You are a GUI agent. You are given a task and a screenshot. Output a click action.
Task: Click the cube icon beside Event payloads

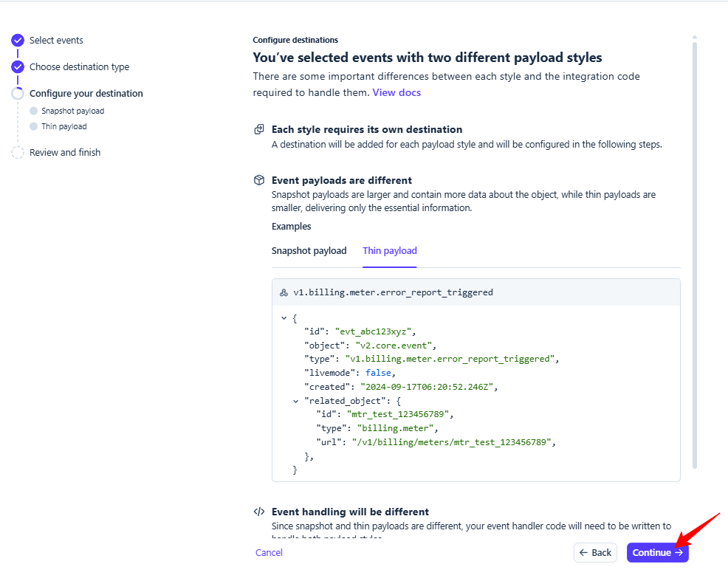pyautogui.click(x=259, y=180)
